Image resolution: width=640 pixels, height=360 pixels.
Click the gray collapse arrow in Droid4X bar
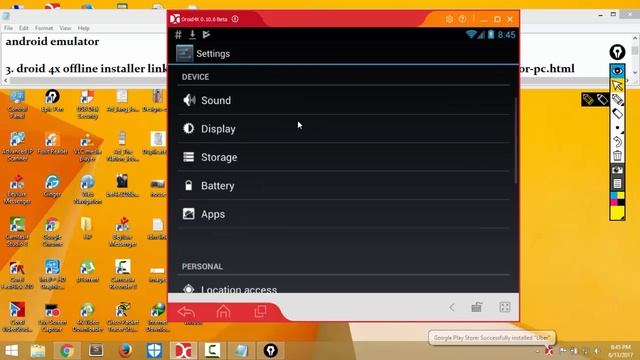(x=452, y=307)
